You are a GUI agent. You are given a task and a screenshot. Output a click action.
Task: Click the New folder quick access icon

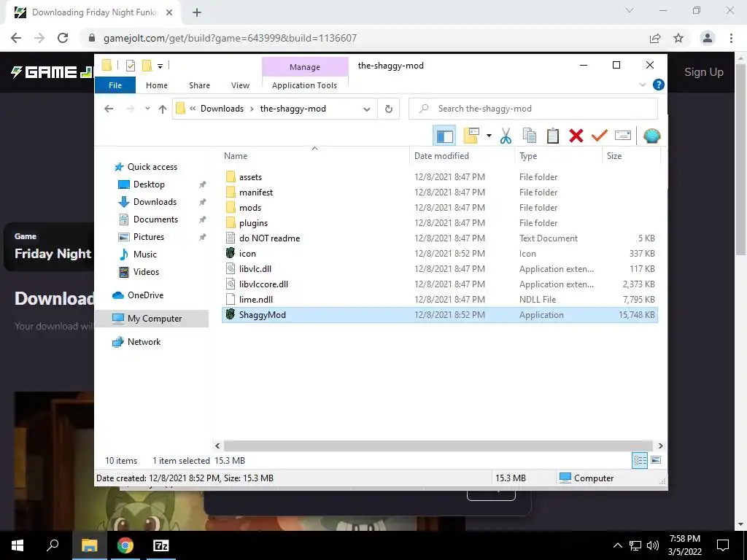coord(147,66)
